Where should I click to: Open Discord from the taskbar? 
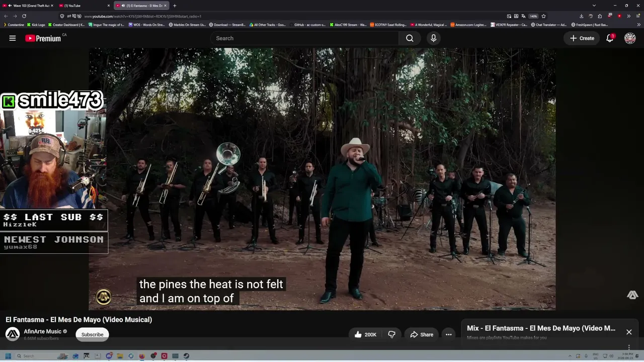tap(109, 356)
